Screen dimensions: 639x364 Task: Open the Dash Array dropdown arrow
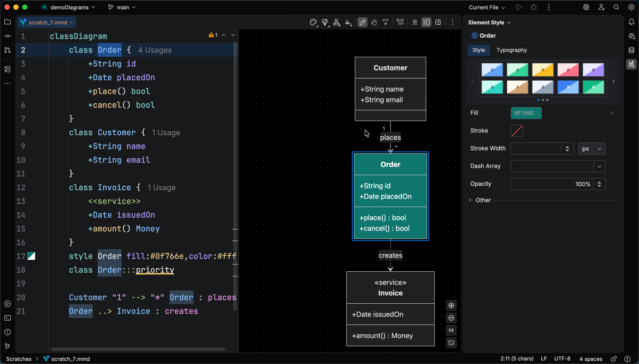pos(600,166)
